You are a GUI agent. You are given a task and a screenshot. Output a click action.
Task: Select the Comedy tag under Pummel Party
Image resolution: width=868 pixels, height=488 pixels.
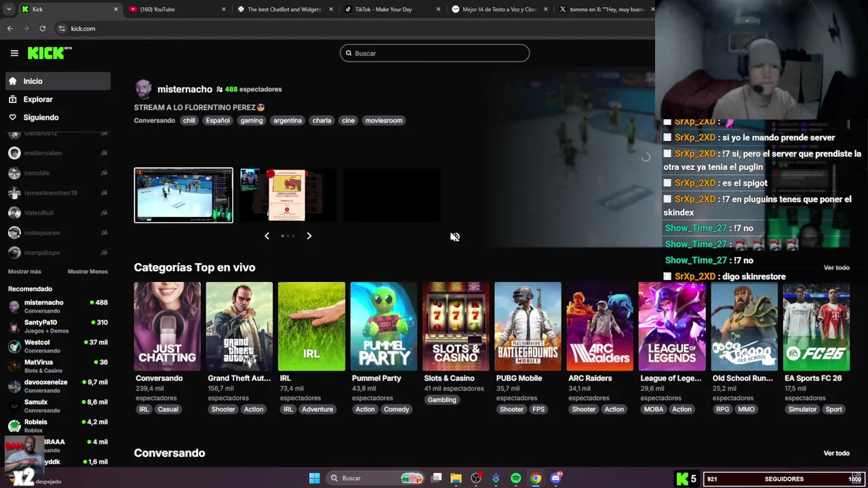(x=396, y=409)
